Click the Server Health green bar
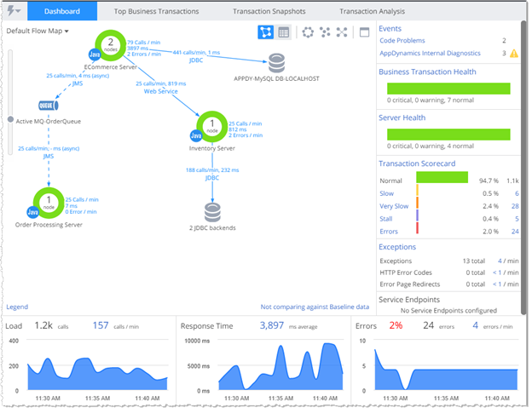The height and width of the screenshot is (413, 532). pyautogui.click(x=448, y=135)
